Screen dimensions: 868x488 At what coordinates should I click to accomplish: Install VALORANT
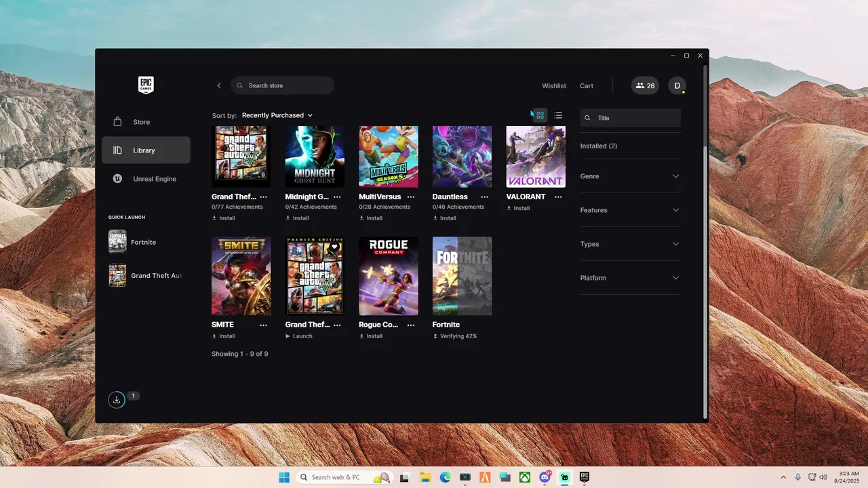(518, 208)
